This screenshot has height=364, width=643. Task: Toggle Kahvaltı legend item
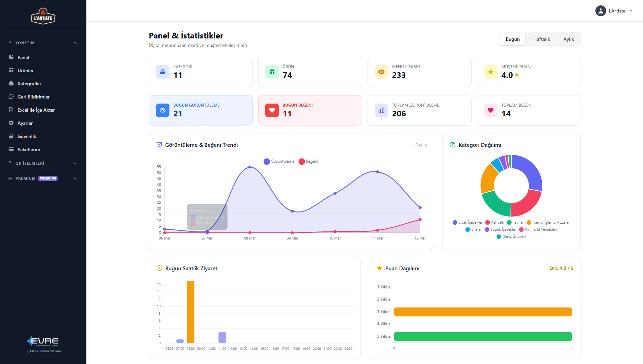tap(494, 222)
